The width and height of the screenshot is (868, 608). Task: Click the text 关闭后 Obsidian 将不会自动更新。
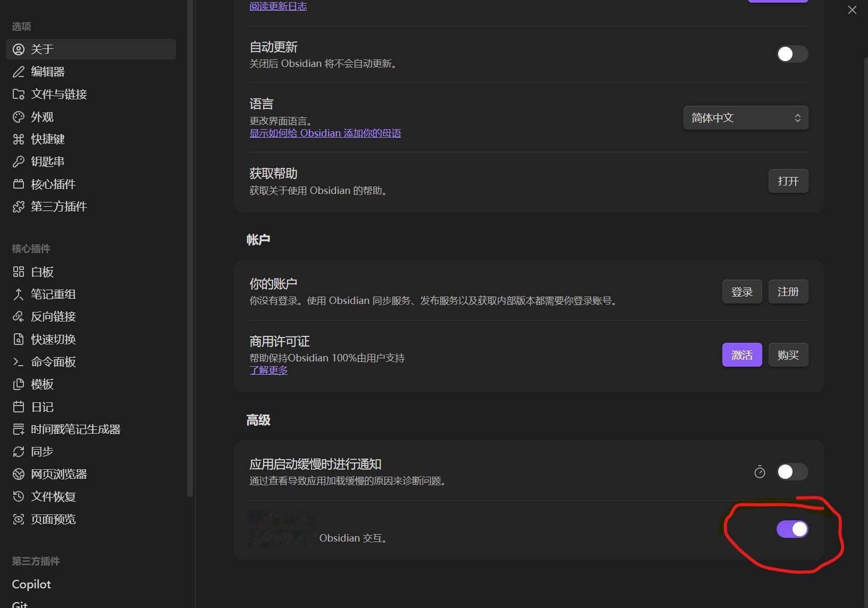(325, 64)
